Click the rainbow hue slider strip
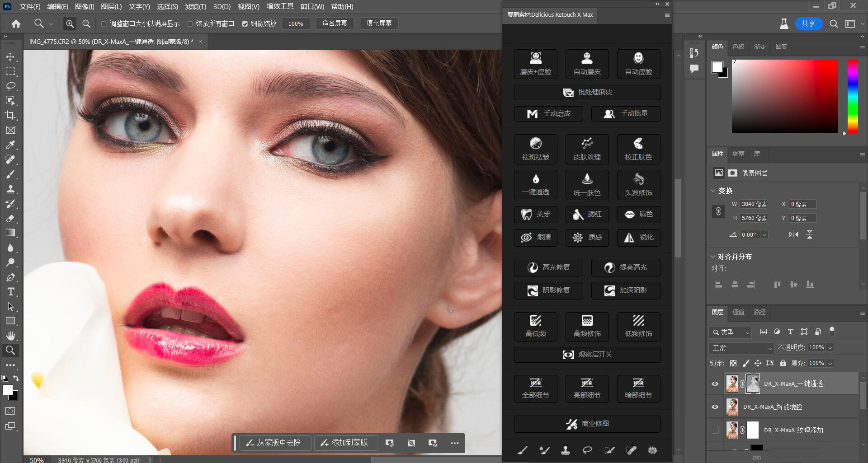 pos(853,96)
